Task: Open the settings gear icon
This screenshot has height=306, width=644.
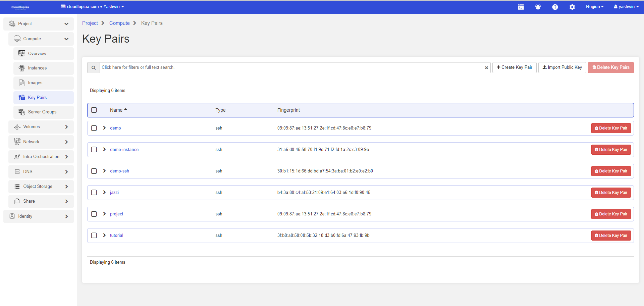Action: click(572, 7)
